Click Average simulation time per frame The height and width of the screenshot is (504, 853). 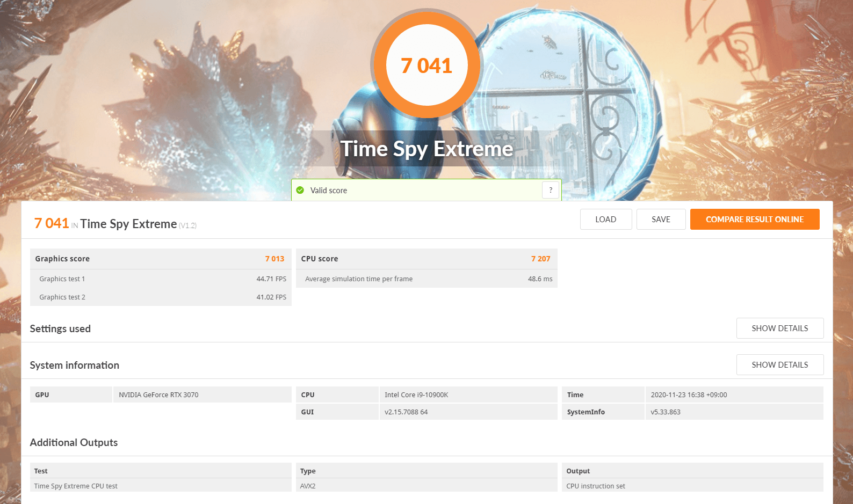359,279
